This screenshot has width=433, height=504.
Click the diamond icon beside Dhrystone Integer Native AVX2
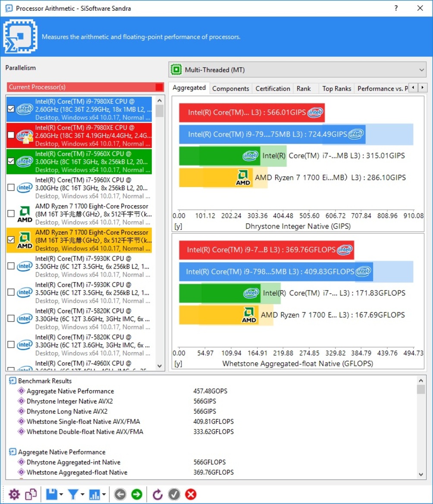click(21, 401)
